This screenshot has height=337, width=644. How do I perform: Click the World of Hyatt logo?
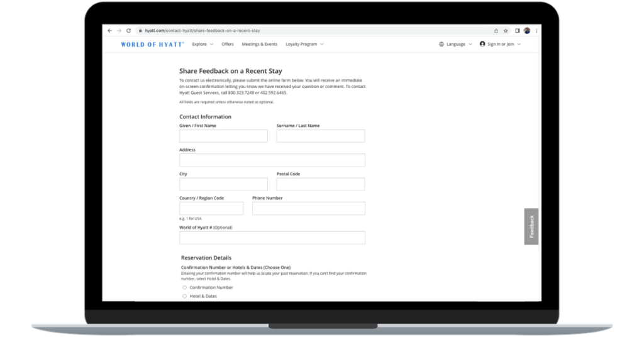coord(152,45)
